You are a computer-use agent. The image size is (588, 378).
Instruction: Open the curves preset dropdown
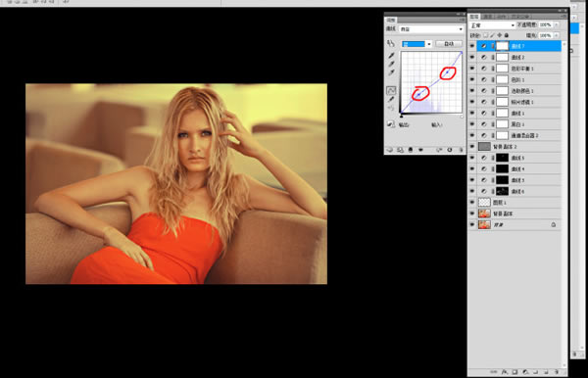[x=430, y=28]
